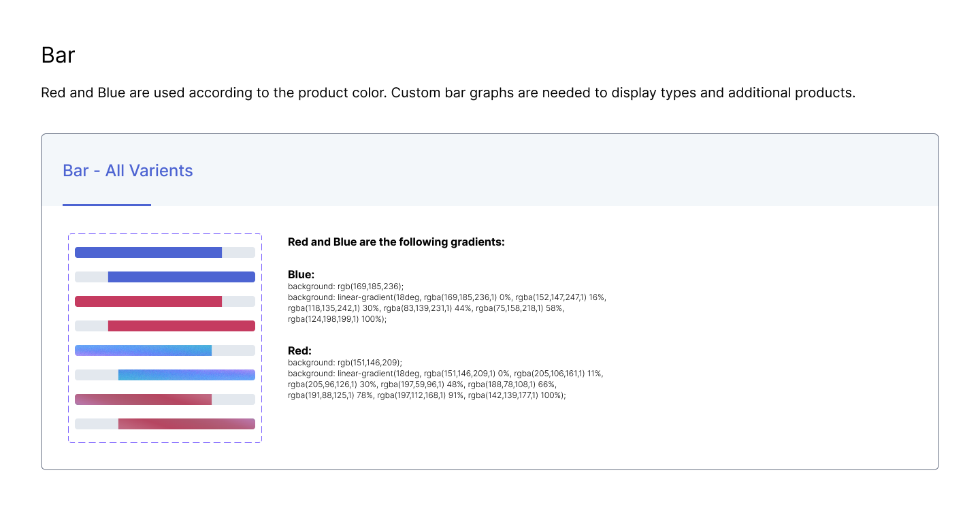Image resolution: width=980 pixels, height=511 pixels.
Task: Click the blue gradient bar filled from right
Action: tap(186, 375)
